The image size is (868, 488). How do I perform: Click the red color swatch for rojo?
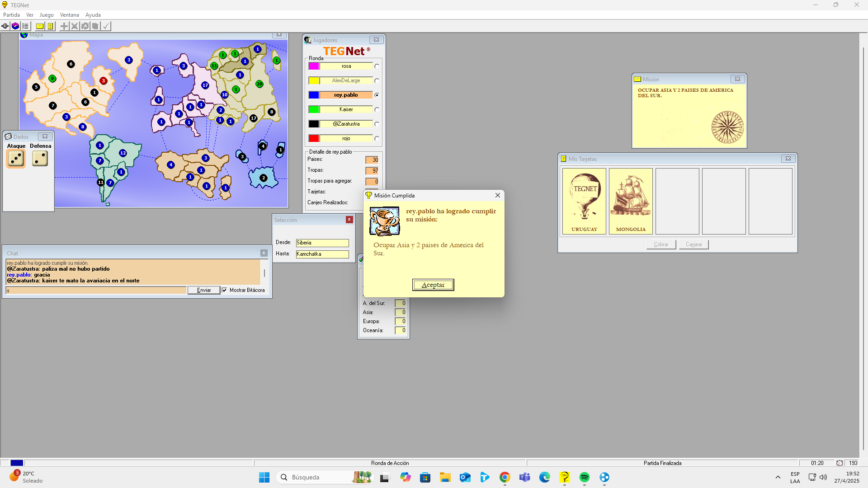pyautogui.click(x=314, y=138)
